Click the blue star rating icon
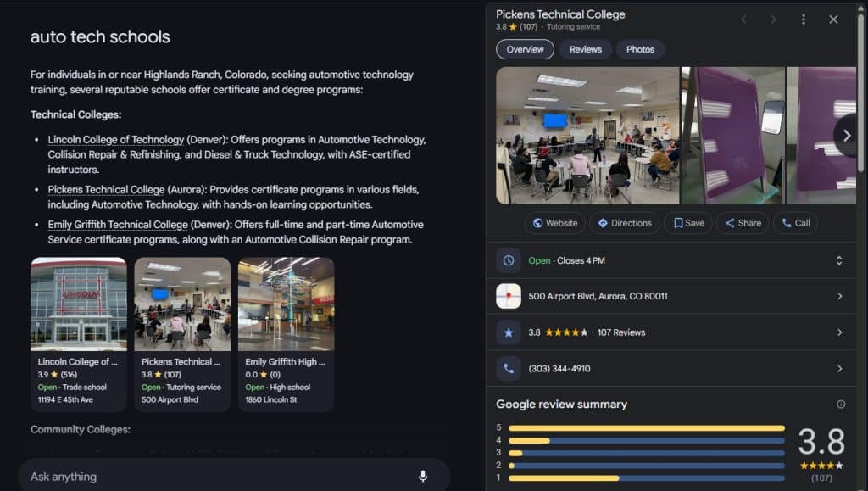 coord(509,332)
